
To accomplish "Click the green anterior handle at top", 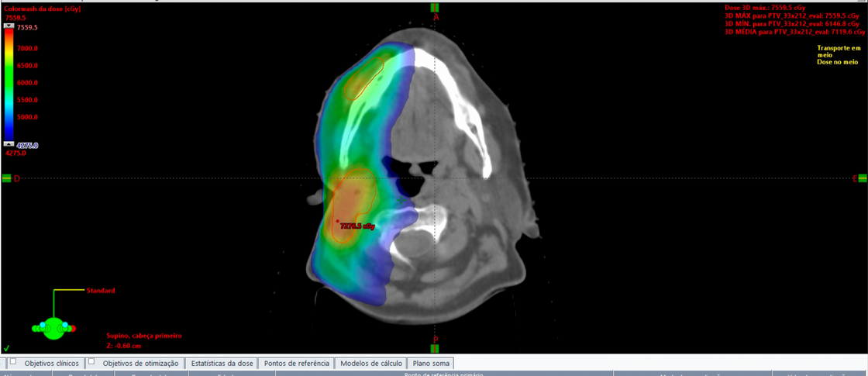I will [435, 8].
